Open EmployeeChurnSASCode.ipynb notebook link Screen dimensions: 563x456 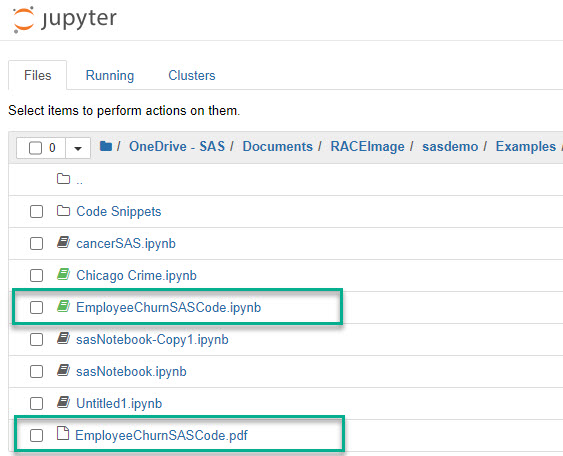click(168, 308)
